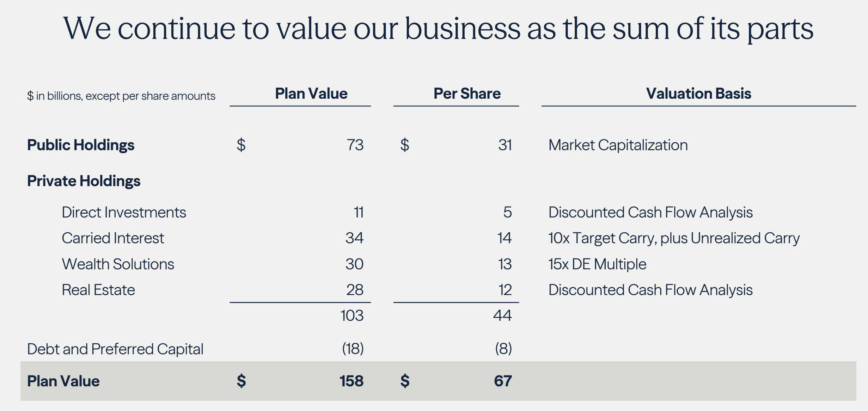Click the Plan Value column header
Viewport: 868px width, 411px height.
coord(311,93)
